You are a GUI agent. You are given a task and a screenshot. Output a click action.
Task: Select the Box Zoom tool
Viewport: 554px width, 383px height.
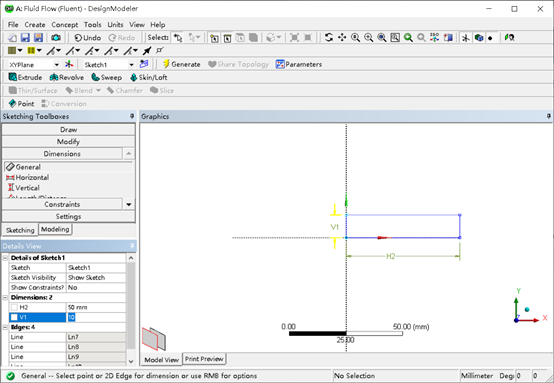[369, 37]
